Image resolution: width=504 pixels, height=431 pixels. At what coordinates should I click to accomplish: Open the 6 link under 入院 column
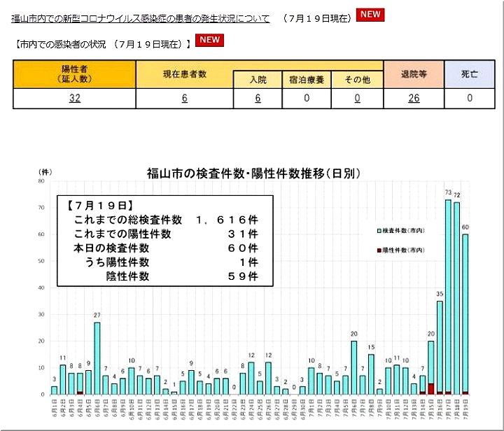pyautogui.click(x=258, y=99)
